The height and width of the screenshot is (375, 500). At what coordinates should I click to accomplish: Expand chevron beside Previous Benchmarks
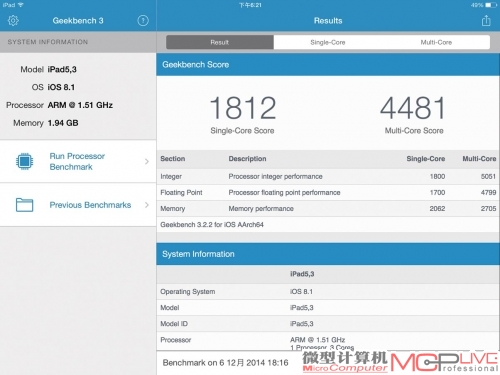pyautogui.click(x=147, y=205)
